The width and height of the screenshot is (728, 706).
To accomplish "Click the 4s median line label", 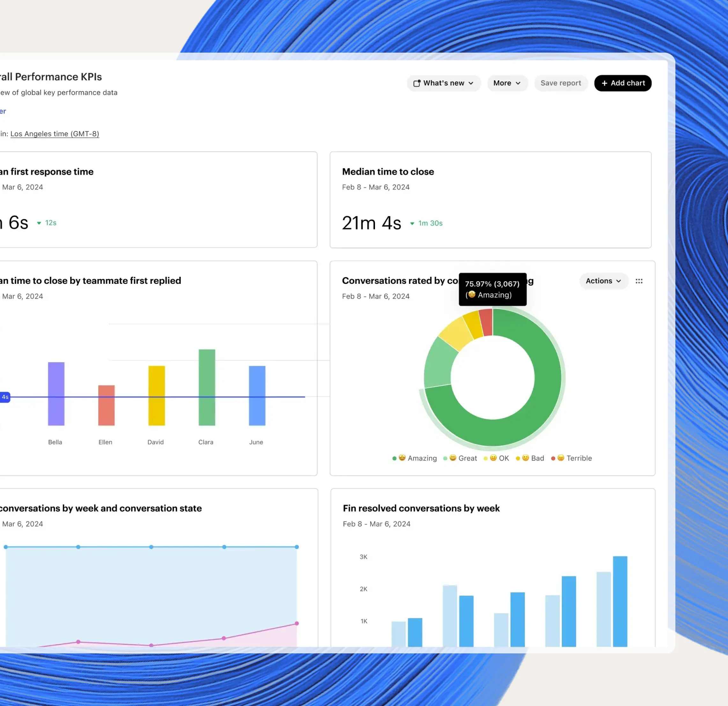I will 5,397.
